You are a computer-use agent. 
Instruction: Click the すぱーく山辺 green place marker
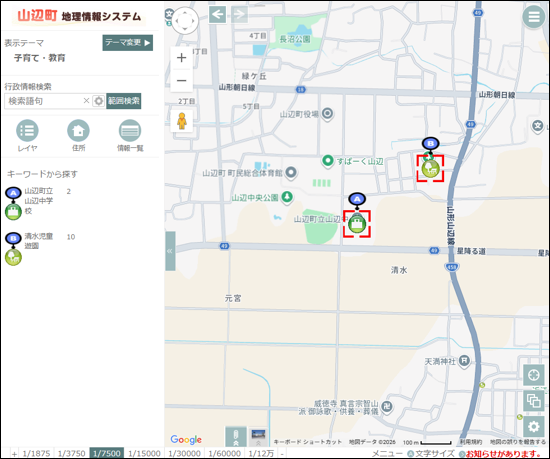pyautogui.click(x=328, y=161)
